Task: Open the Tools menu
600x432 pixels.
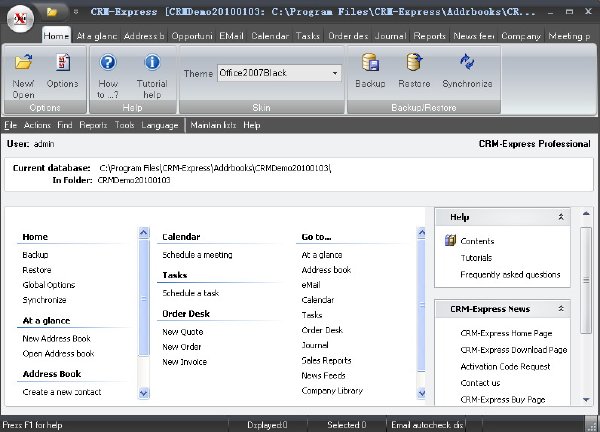Action: [124, 125]
